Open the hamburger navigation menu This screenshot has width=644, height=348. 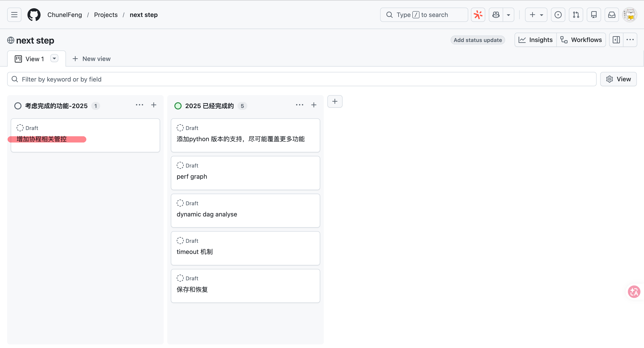pyautogui.click(x=14, y=15)
